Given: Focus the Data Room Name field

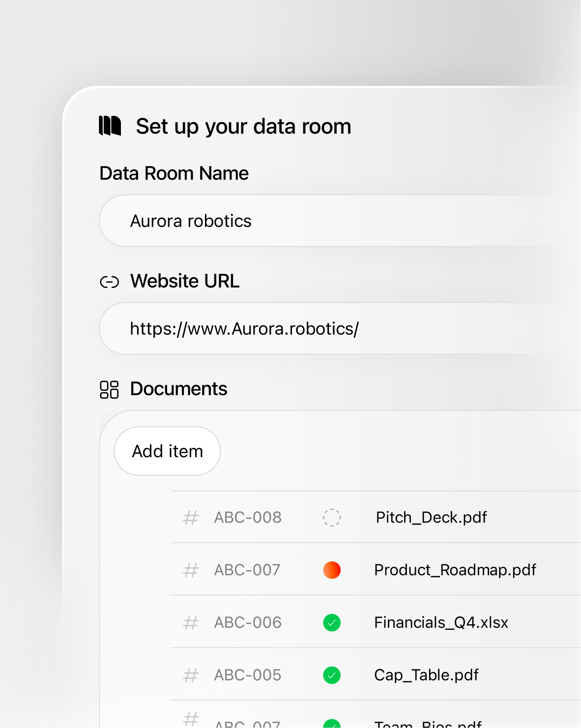Looking at the screenshot, I should 340,221.
